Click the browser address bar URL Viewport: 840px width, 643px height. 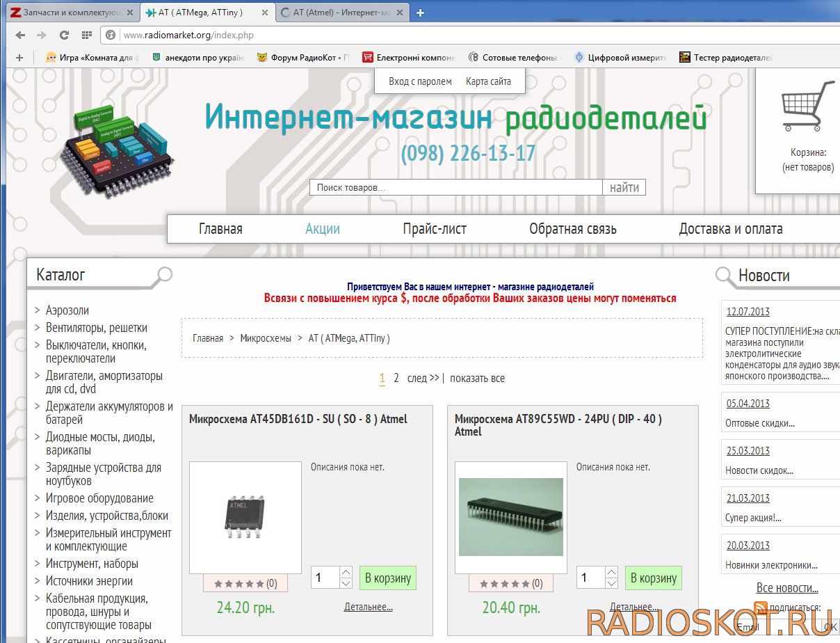(188, 35)
